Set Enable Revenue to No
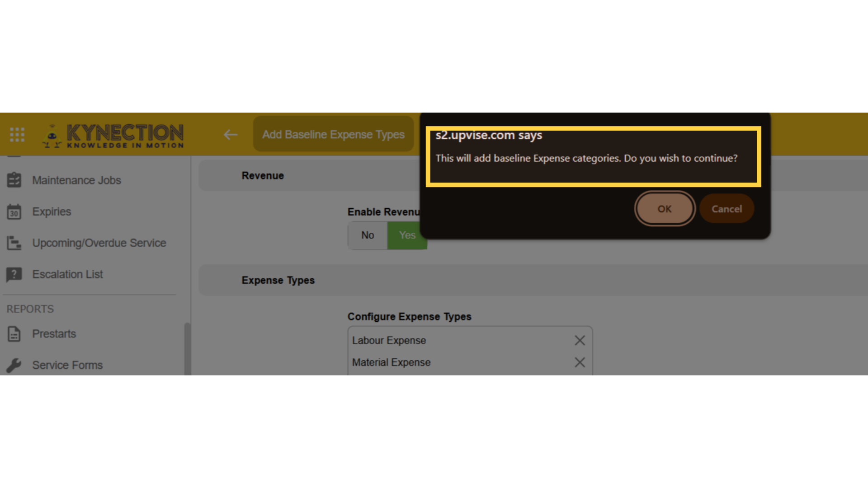The image size is (868, 488). pyautogui.click(x=368, y=235)
